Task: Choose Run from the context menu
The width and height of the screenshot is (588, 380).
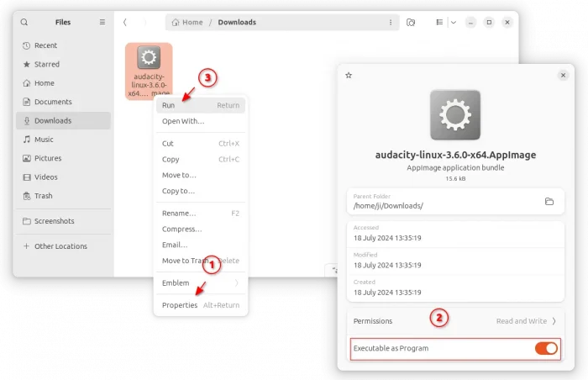Action: [201, 105]
